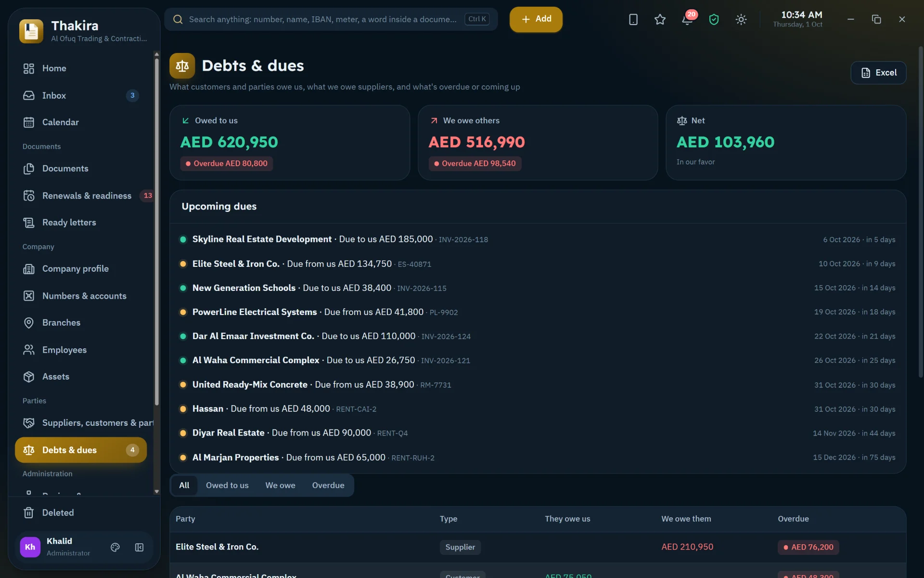Open United Ready-Mix Concrete due row
The width and height of the screenshot is (924, 578).
538,385
